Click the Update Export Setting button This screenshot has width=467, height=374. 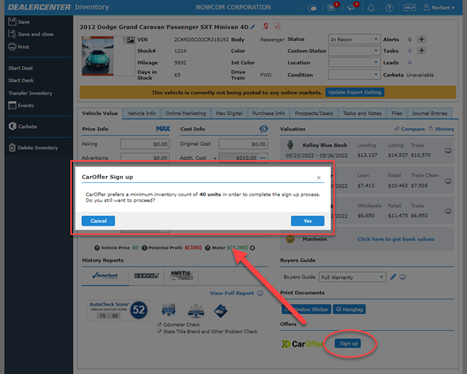coord(355,92)
